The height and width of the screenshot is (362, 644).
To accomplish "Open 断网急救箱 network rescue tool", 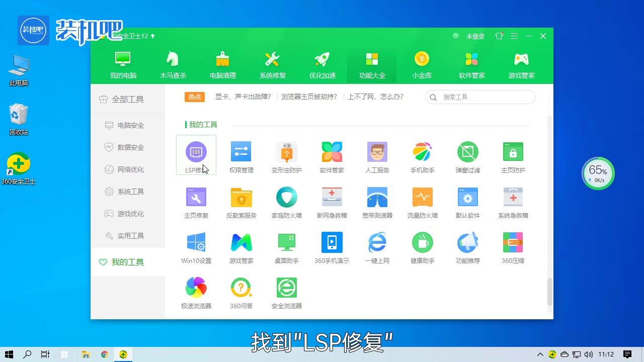I will (x=332, y=198).
